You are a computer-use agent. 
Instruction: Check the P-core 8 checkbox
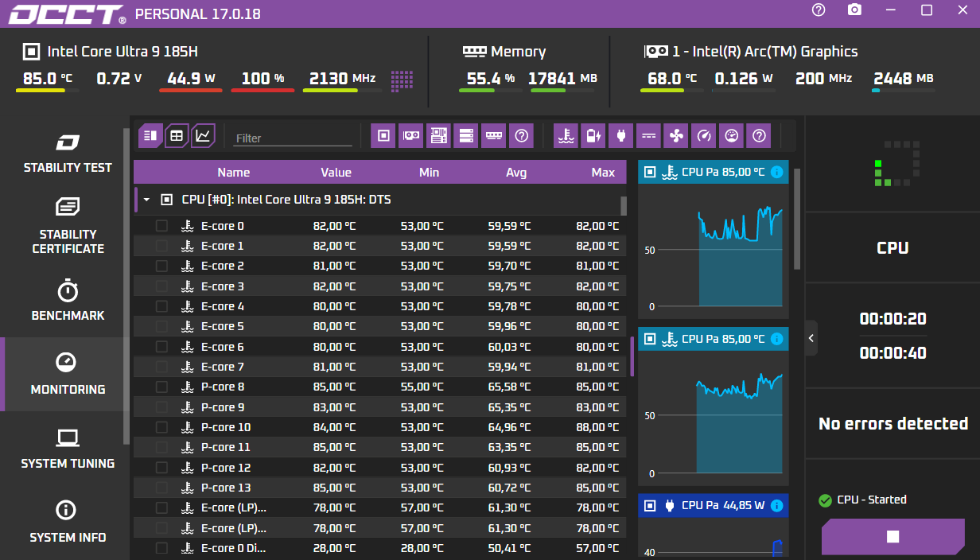click(162, 387)
